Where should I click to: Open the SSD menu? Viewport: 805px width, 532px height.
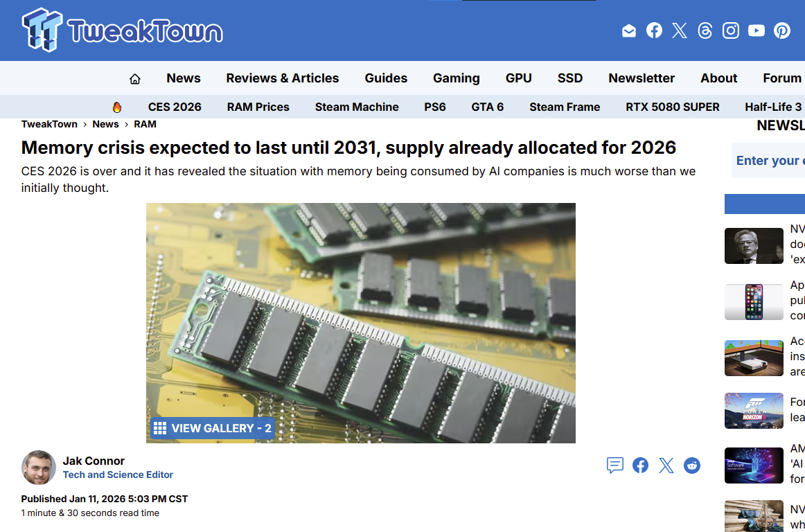[x=570, y=78]
